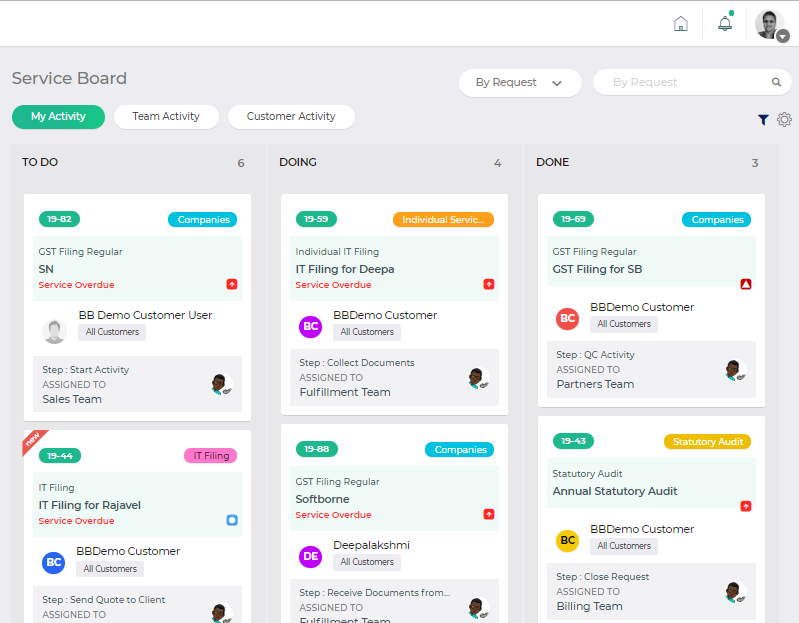Click priority icon on Annual Statutory Audit

tap(745, 506)
